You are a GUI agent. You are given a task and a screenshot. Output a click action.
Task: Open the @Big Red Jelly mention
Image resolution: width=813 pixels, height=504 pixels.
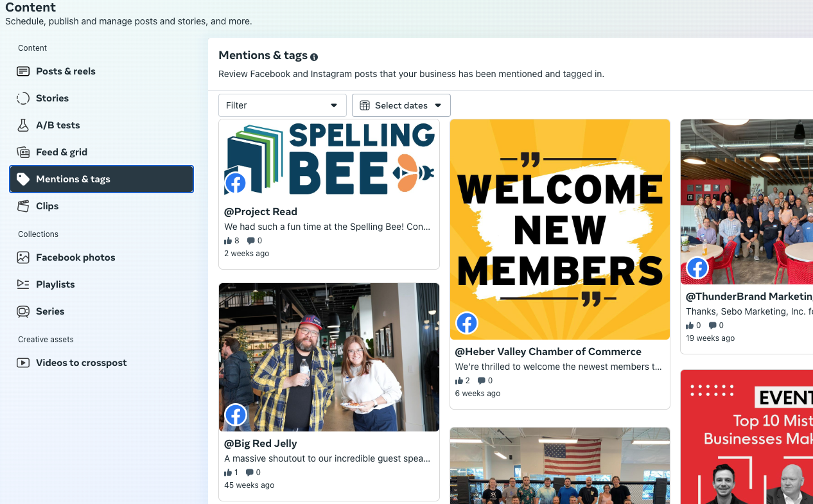coord(260,444)
